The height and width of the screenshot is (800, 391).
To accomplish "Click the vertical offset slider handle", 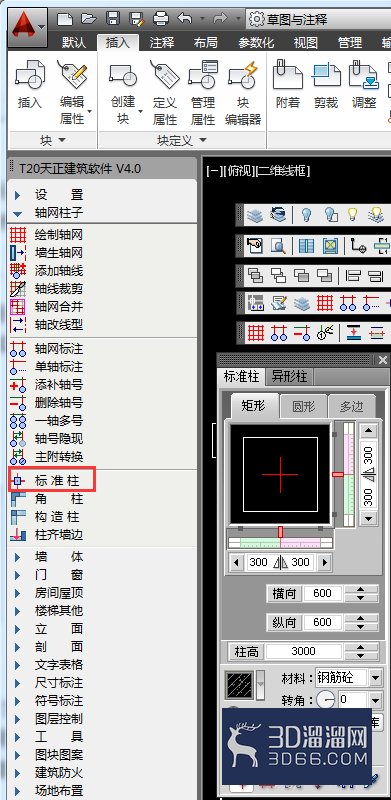I will tap(338, 474).
